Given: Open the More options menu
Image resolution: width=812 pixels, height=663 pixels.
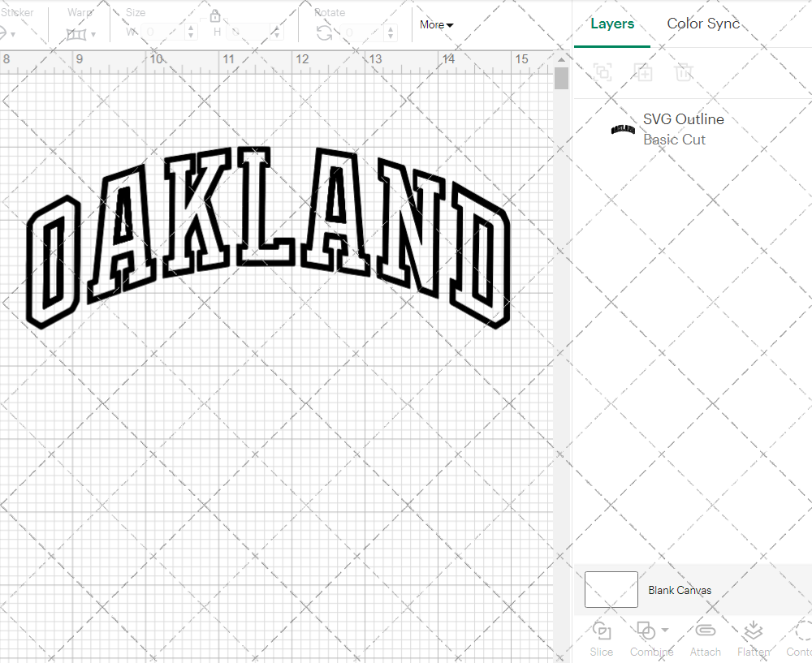Looking at the screenshot, I should coord(435,25).
